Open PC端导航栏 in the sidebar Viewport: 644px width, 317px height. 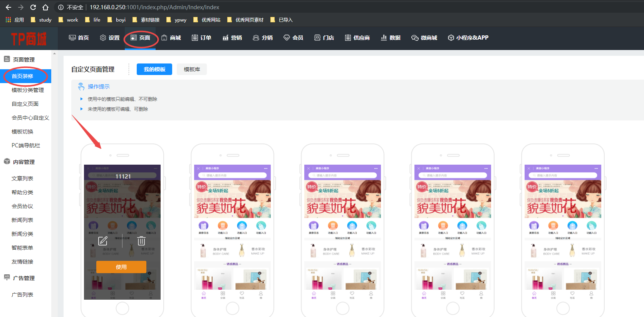click(26, 145)
